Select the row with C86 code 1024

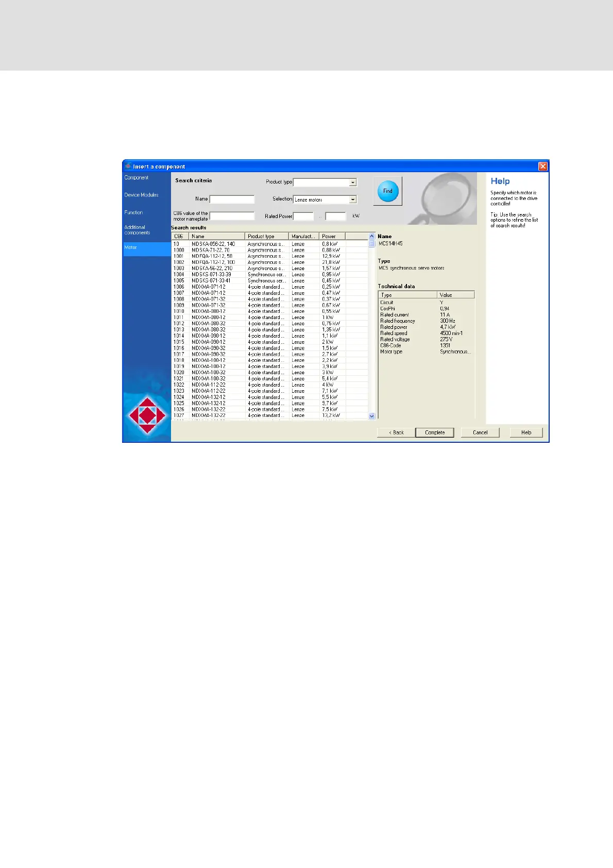(270, 397)
